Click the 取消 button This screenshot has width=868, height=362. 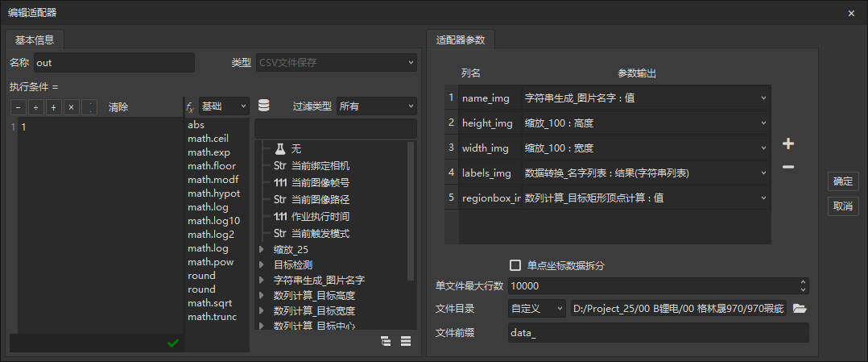click(843, 206)
